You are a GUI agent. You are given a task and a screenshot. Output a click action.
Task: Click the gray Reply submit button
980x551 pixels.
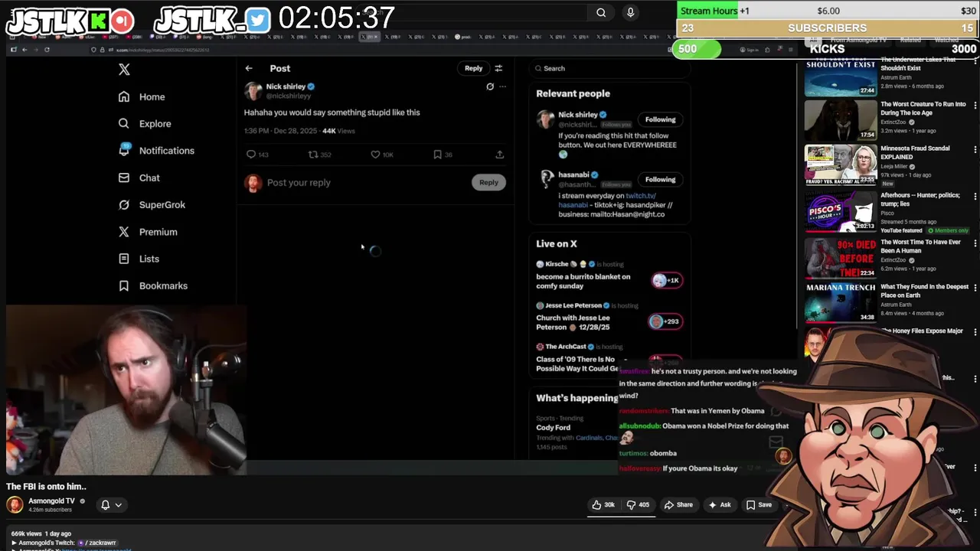(x=488, y=182)
